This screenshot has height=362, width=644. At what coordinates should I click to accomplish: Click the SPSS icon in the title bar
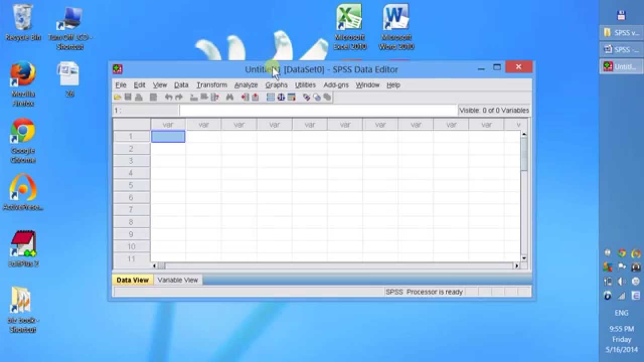[x=117, y=69]
